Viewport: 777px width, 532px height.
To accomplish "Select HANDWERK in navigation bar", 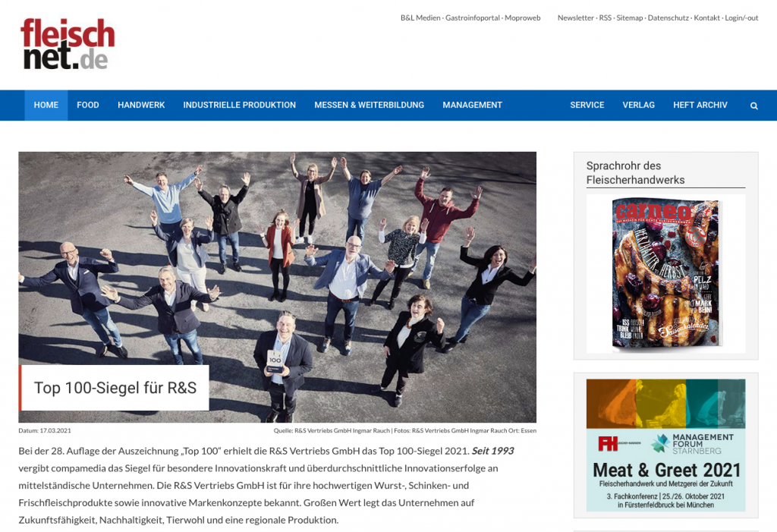I will (141, 105).
